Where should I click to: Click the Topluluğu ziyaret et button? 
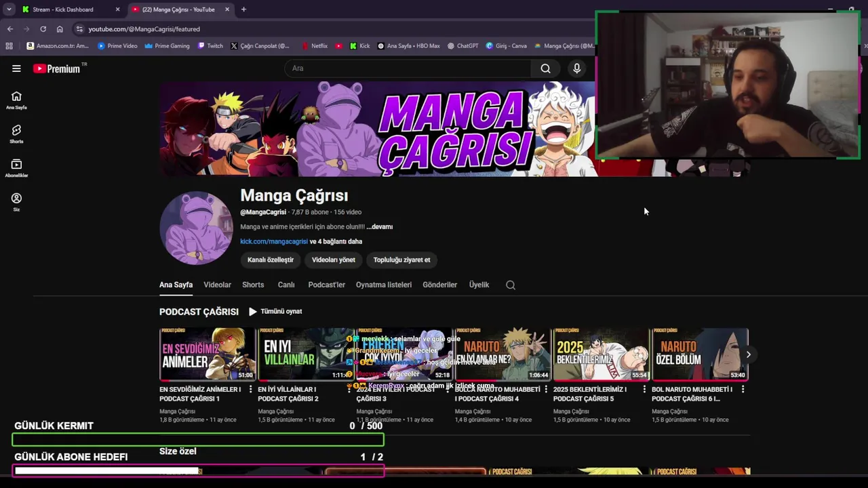point(401,260)
